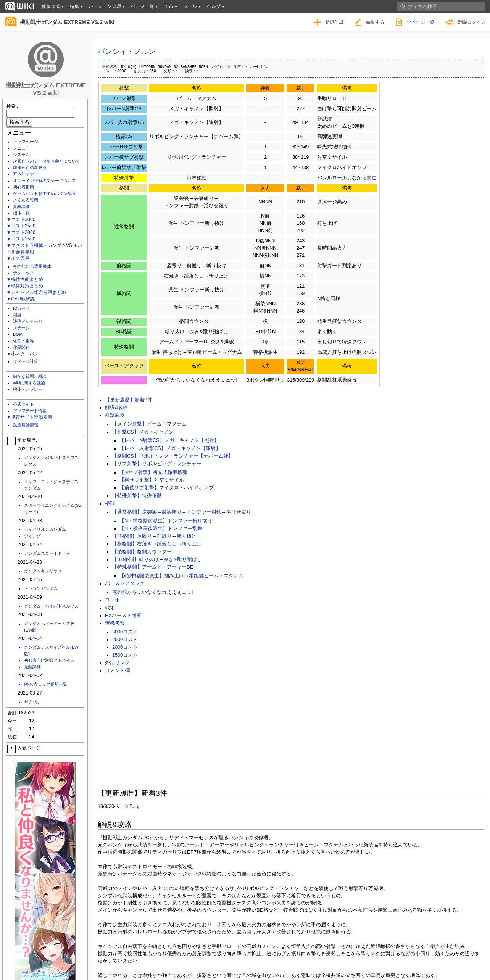
Task: Open よくある質問 link in sidebar
Action: [26, 200]
